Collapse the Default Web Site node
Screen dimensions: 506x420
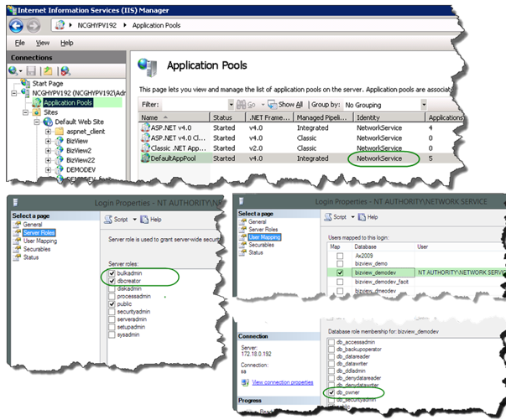(x=37, y=122)
